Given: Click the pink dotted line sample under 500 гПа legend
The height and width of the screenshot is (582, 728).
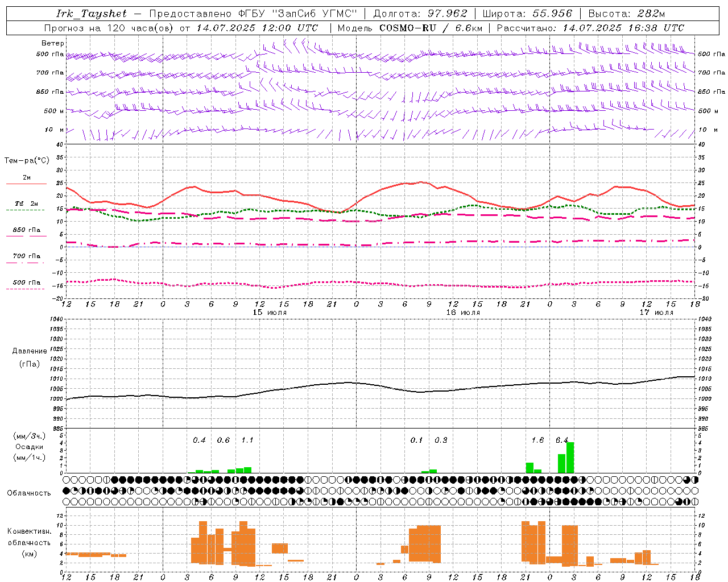Looking at the screenshot, I should 25,289.
